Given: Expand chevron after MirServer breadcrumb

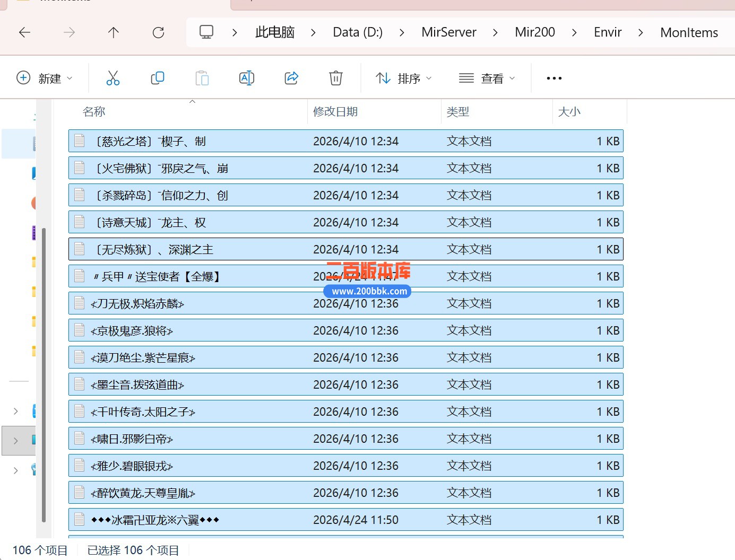Looking at the screenshot, I should click(495, 32).
